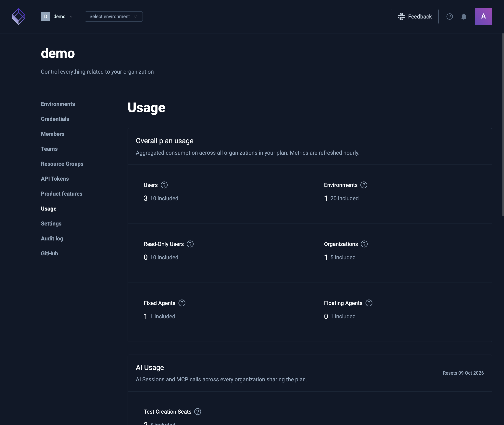Screen dimensions: 504x425
Task: Open Product features in sidebar
Action: (x=62, y=193)
